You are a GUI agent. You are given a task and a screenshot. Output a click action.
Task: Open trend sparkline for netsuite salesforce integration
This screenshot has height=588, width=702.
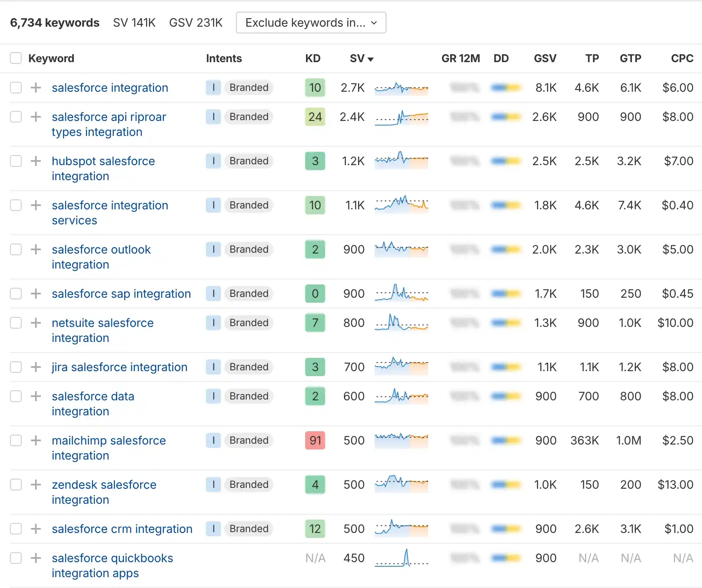click(401, 323)
